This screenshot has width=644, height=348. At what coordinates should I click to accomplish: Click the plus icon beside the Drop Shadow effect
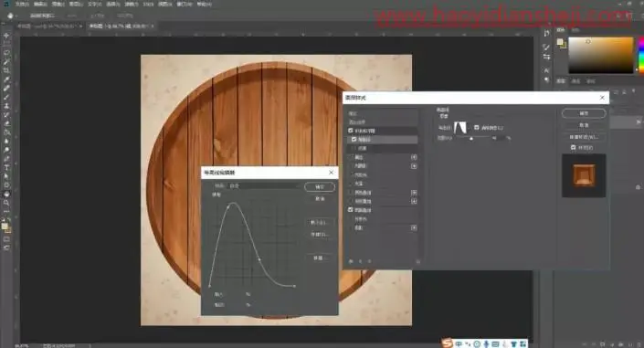point(414,227)
